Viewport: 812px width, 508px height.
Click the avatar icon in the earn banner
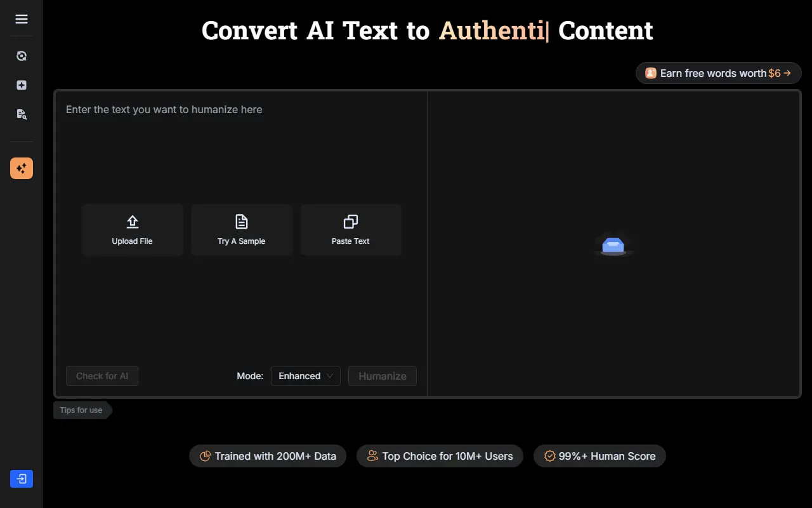pyautogui.click(x=651, y=73)
